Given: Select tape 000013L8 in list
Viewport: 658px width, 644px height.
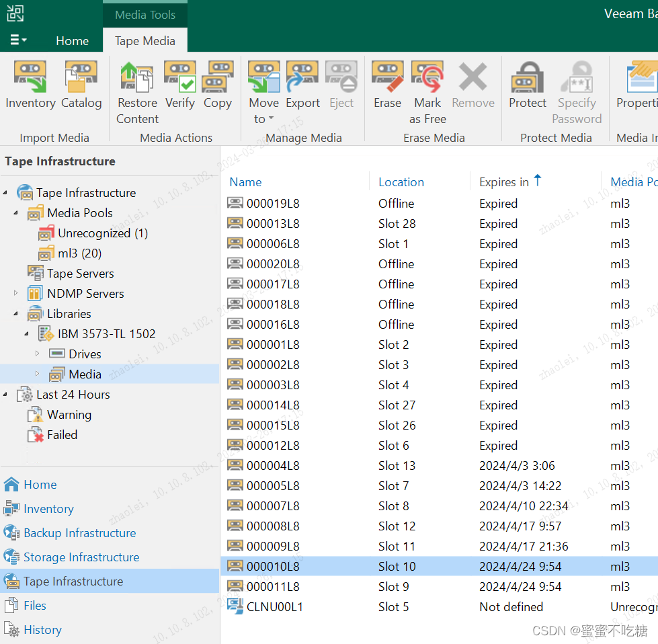Looking at the screenshot, I should point(273,224).
